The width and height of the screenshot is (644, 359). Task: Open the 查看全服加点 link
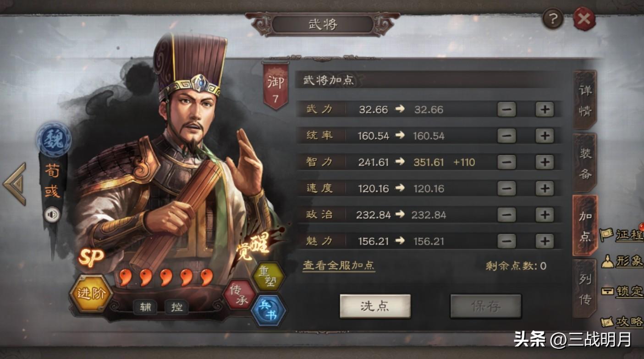tap(339, 266)
